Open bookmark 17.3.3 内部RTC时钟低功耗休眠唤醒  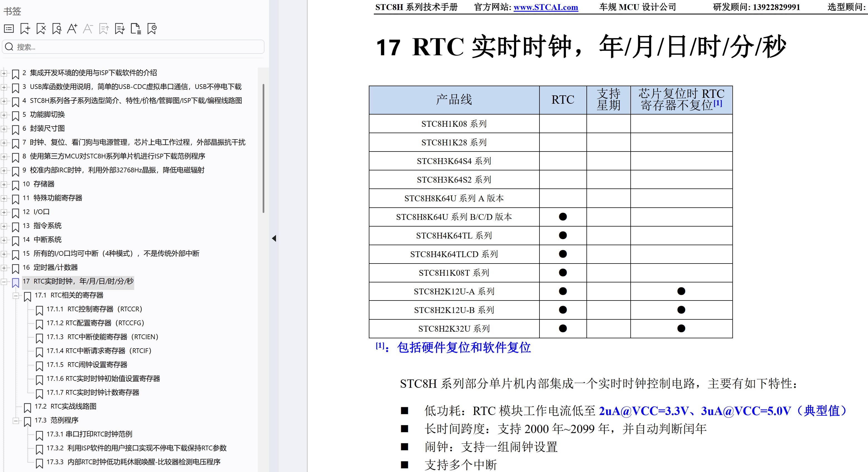[x=133, y=462]
